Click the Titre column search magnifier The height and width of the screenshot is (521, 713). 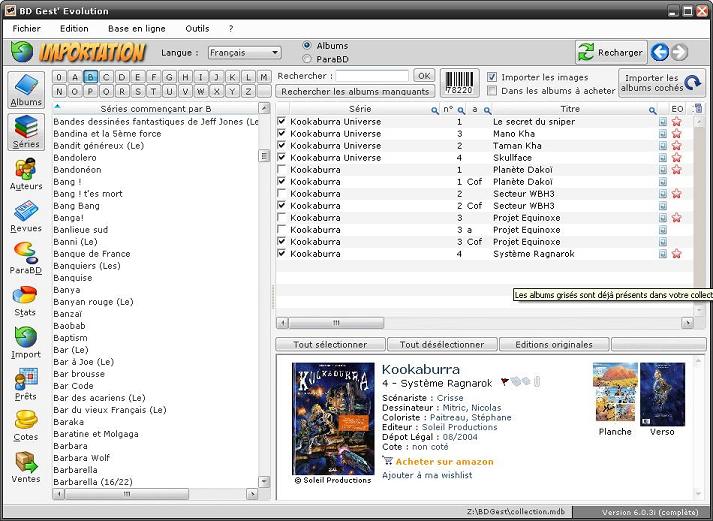click(652, 110)
